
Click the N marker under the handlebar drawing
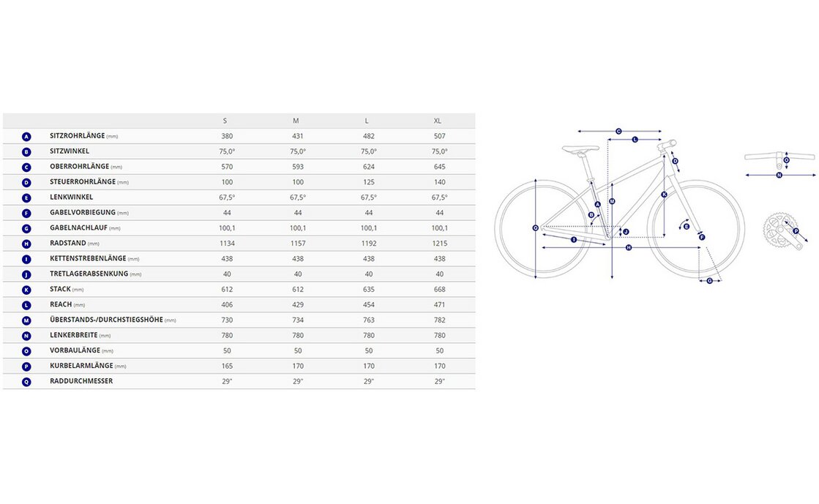tap(779, 176)
